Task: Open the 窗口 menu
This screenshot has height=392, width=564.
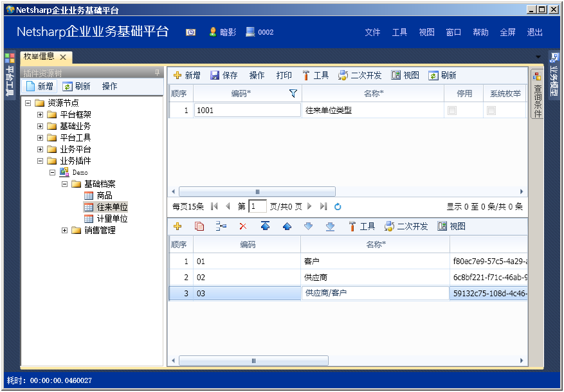Action: (x=453, y=32)
